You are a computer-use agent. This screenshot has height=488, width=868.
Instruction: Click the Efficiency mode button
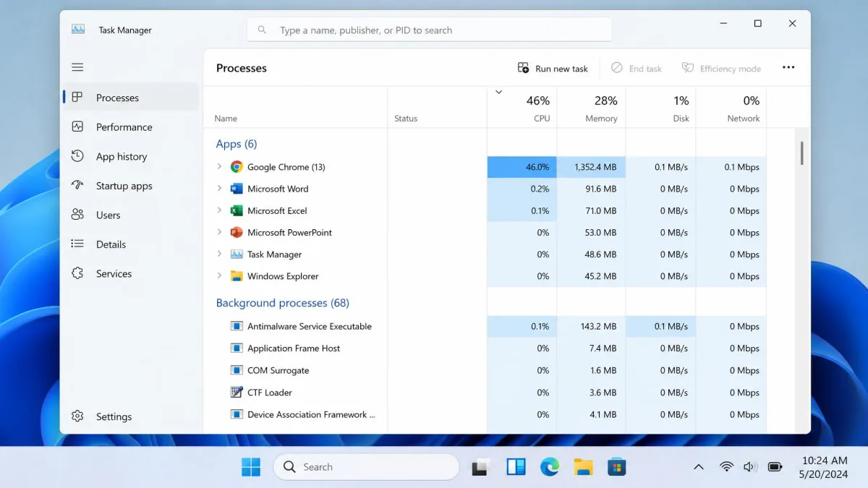(x=721, y=68)
